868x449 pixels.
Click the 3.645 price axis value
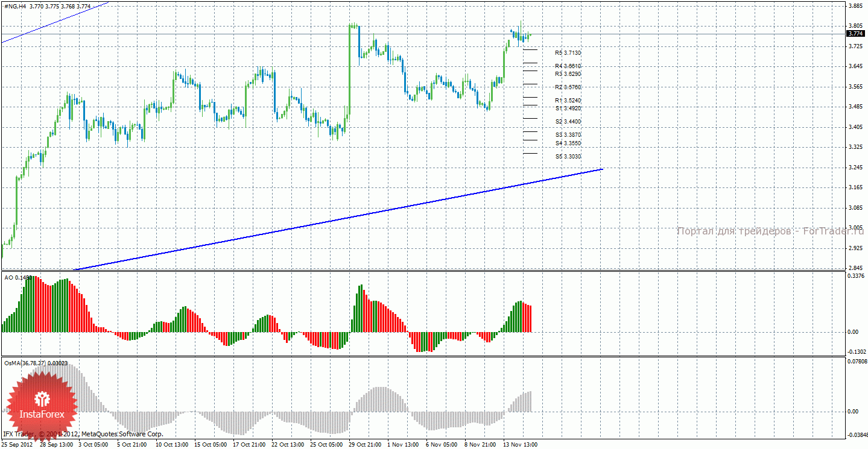coord(855,66)
